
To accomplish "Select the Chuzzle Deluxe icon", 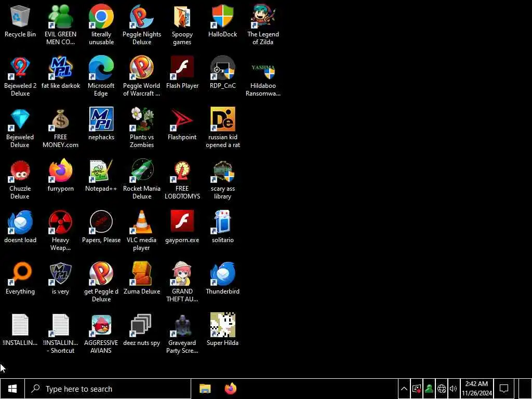I will [20, 179].
